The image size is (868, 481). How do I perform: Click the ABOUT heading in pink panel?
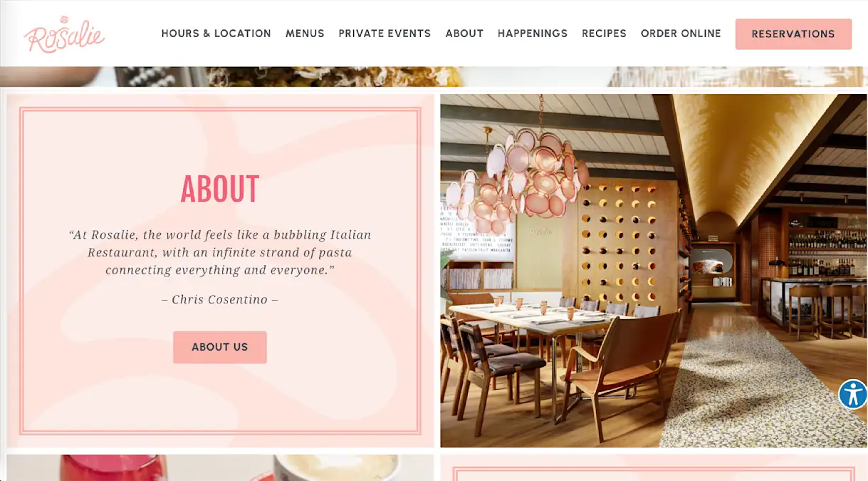[220, 189]
